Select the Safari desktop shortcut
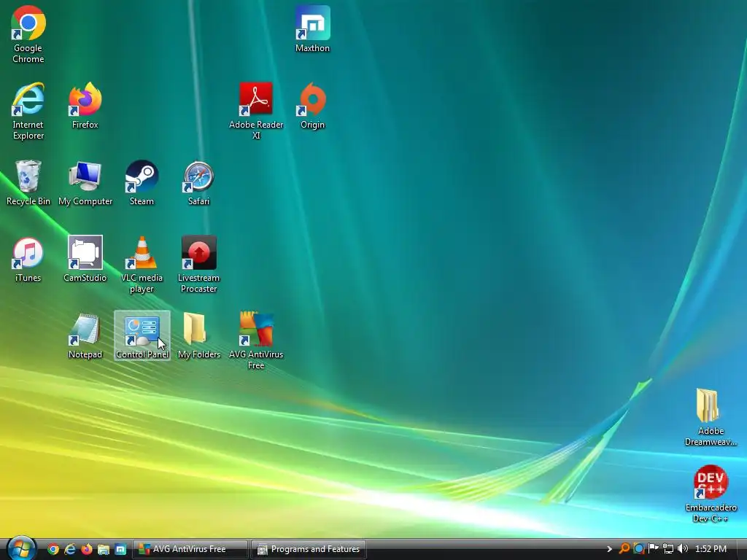 point(198,182)
